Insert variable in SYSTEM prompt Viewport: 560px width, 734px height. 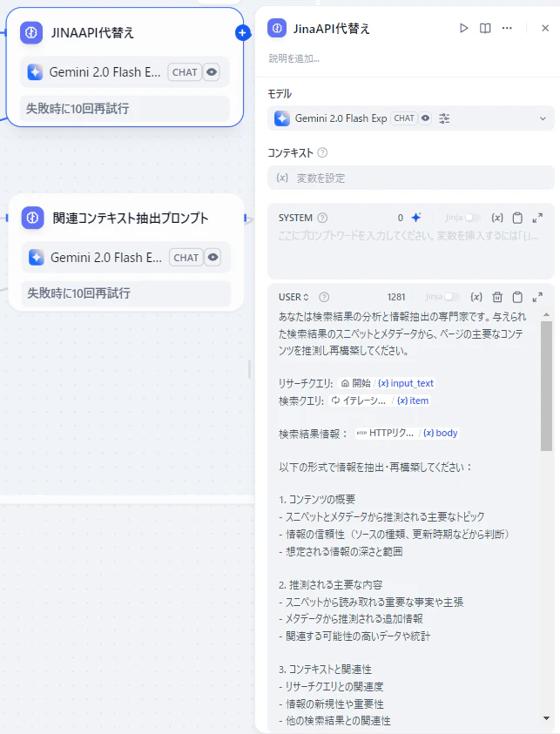click(x=497, y=218)
